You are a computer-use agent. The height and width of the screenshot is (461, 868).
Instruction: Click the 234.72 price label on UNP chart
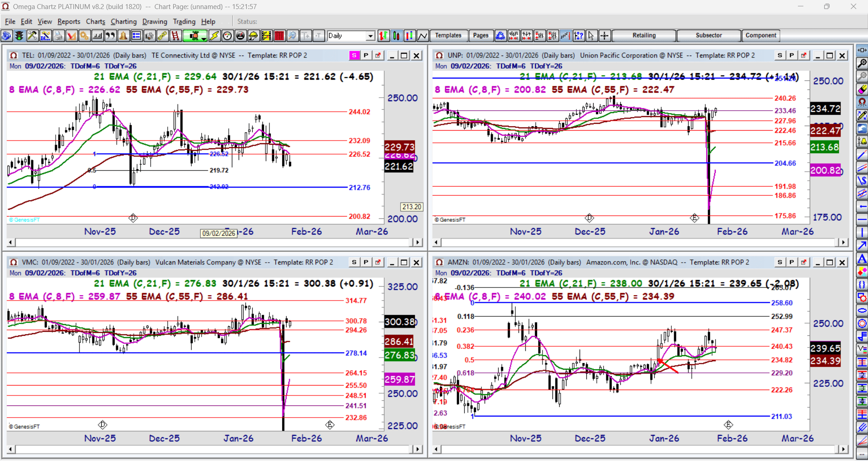pos(825,108)
